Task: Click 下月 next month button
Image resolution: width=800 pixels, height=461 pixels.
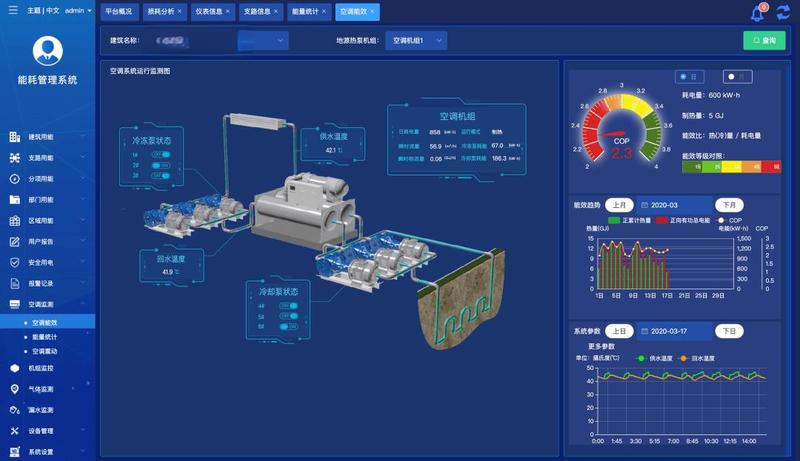Action: point(729,205)
